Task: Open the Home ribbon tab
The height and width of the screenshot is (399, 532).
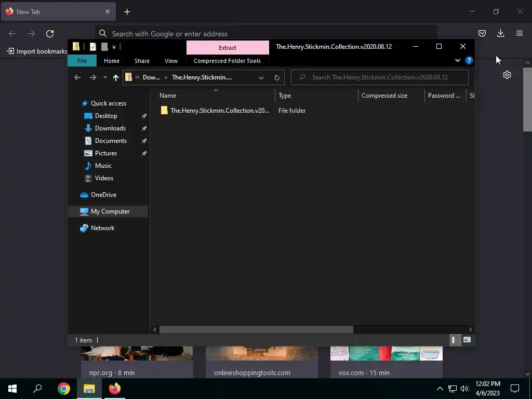Action: click(x=112, y=61)
